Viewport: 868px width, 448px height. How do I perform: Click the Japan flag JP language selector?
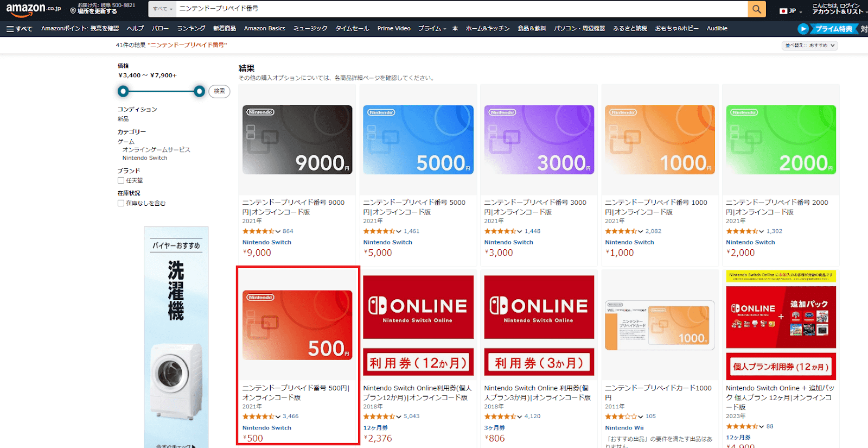[x=790, y=11]
